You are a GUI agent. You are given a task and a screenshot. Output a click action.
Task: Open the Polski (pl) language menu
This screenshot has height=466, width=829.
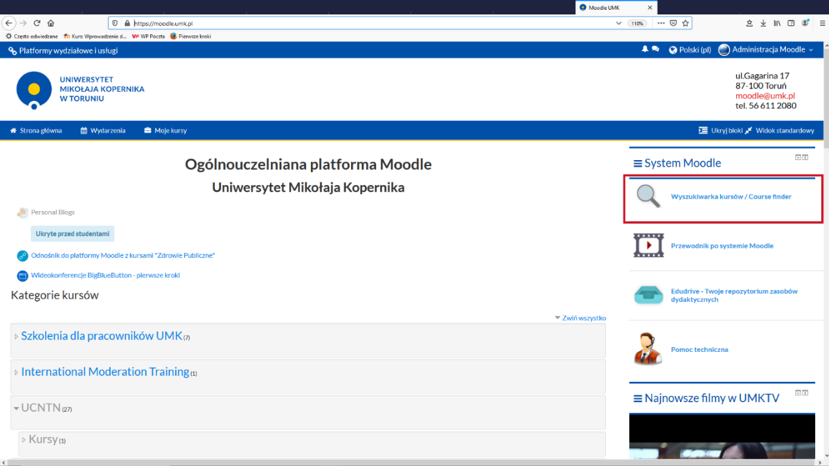(690, 50)
